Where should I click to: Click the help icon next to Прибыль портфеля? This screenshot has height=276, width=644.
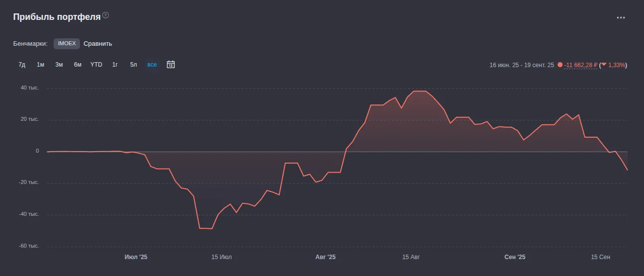105,15
